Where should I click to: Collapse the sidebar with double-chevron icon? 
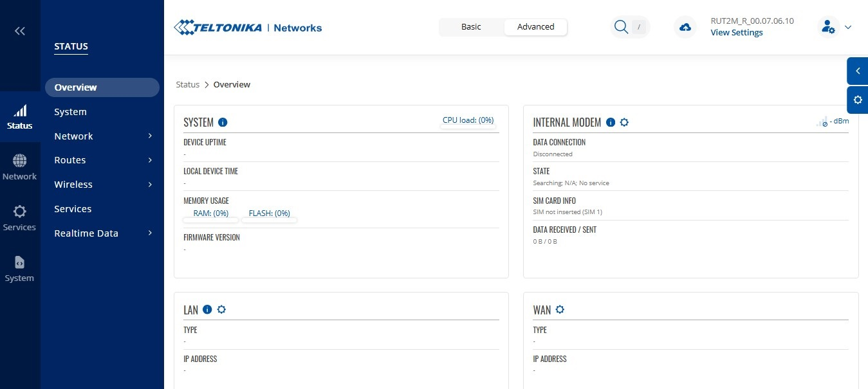point(20,31)
